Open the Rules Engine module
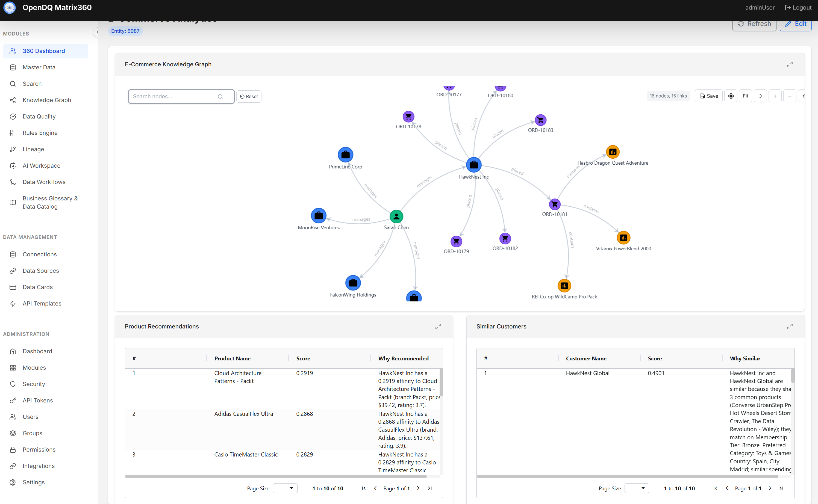Viewport: 818px width, 504px height. (x=40, y=133)
